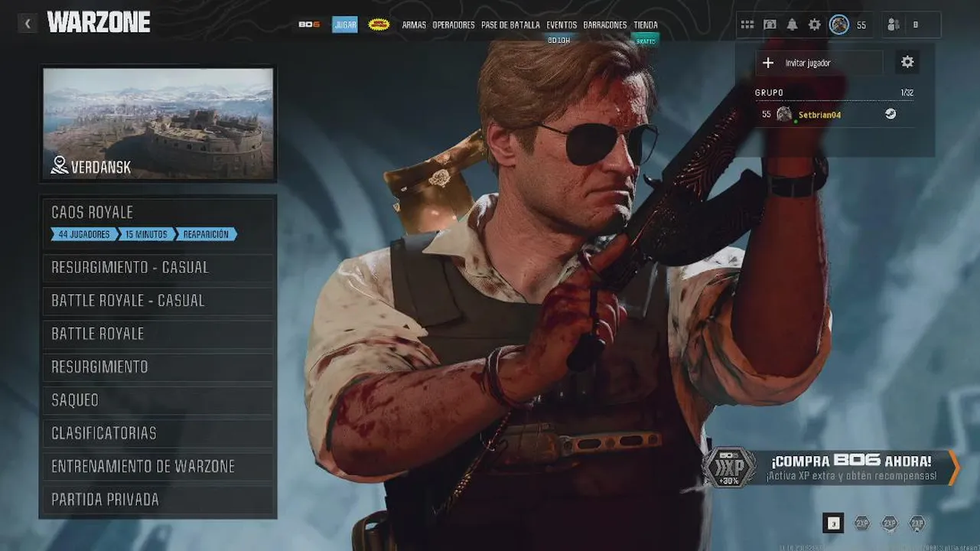The image size is (980, 551).
Task: Click the Steam platform icon next to Setbrian04
Action: (x=890, y=114)
